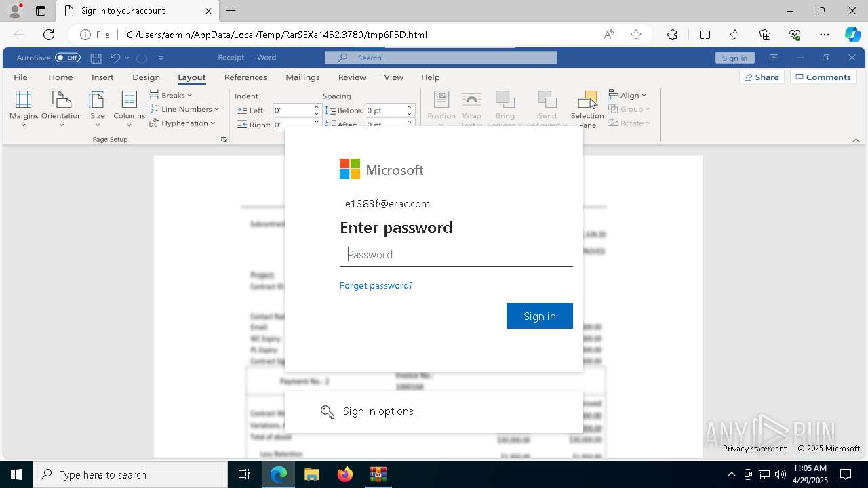Click the Read aloud icon in address bar
868x488 pixels.
pos(609,35)
